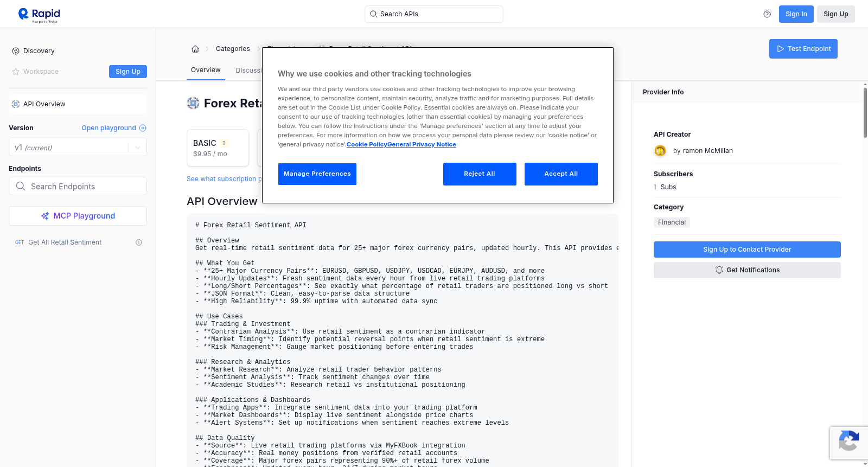Viewport: 868px width, 467px height.
Task: Click the Workspace star icon
Action: tap(16, 72)
